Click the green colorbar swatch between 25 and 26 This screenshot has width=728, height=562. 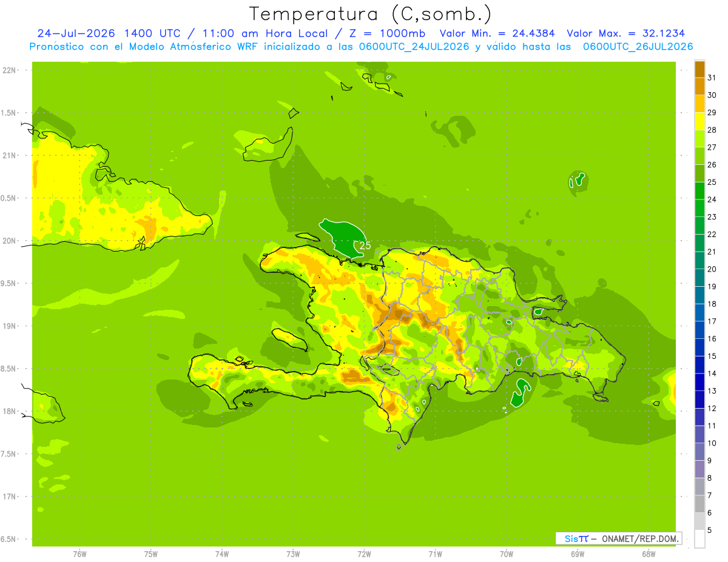click(x=699, y=173)
